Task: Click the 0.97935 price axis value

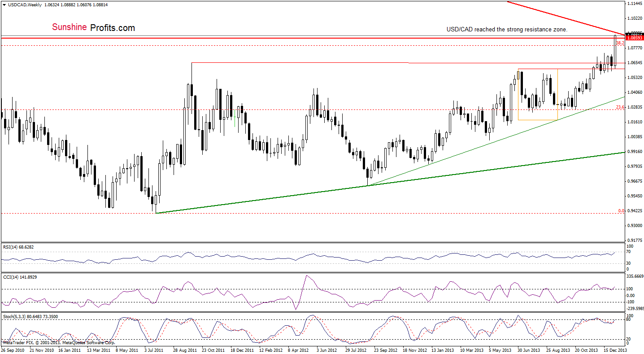Action: tap(635, 166)
